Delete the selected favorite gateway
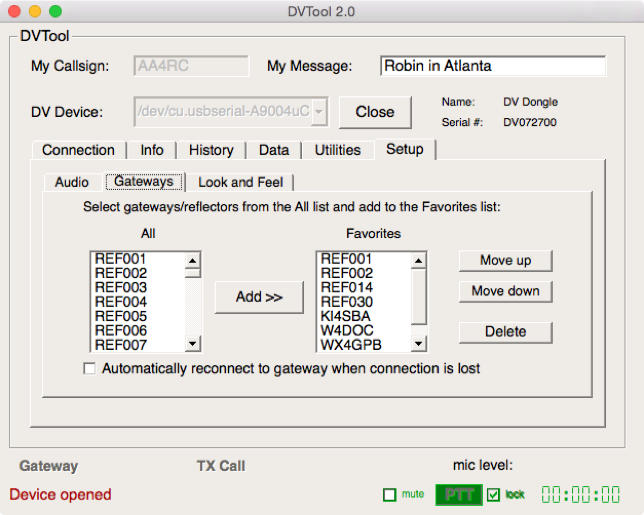644x515 pixels. [x=505, y=332]
